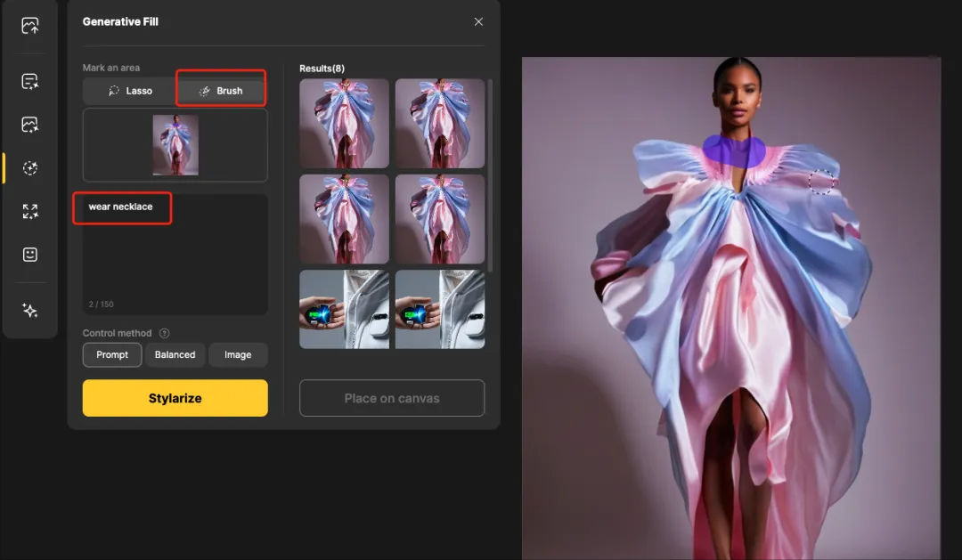Switch to the Brush selection mode
Image resolution: width=962 pixels, height=560 pixels.
[221, 91]
